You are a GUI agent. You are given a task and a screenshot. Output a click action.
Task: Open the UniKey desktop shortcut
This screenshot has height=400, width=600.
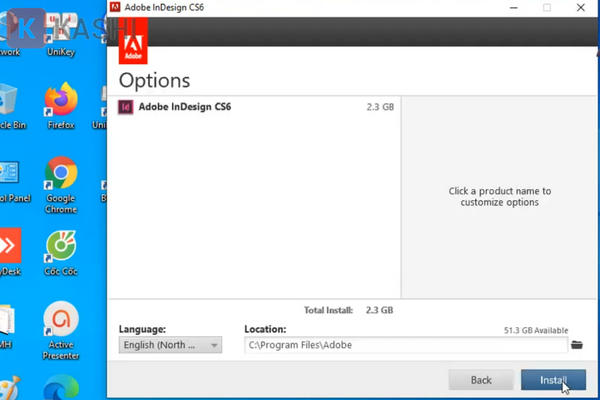coord(61,30)
